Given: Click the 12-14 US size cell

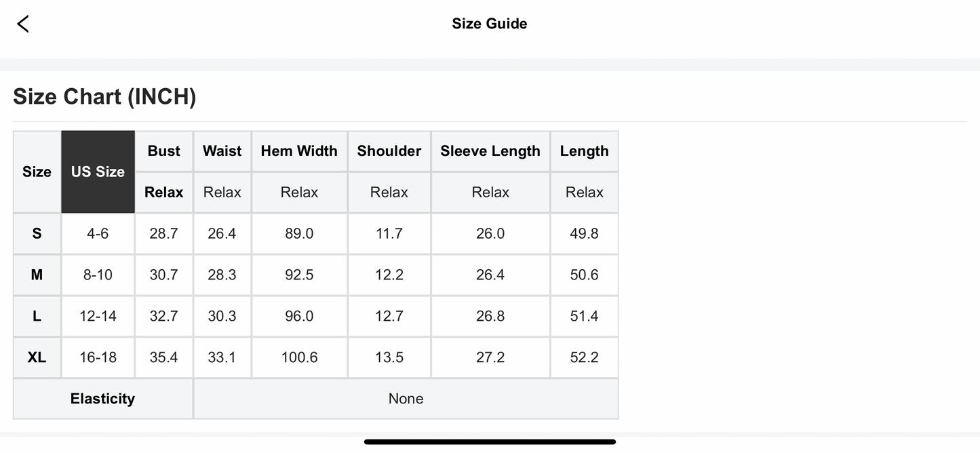Looking at the screenshot, I should 98,316.
